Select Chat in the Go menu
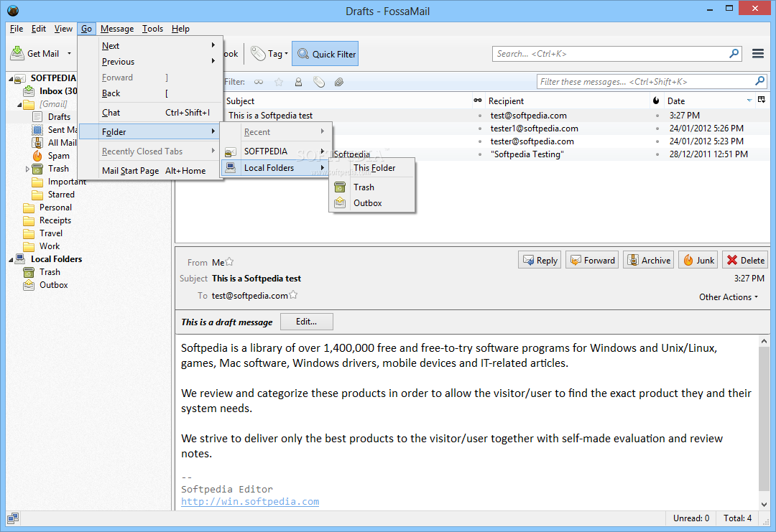Image resolution: width=776 pixels, height=532 pixels. coord(151,113)
